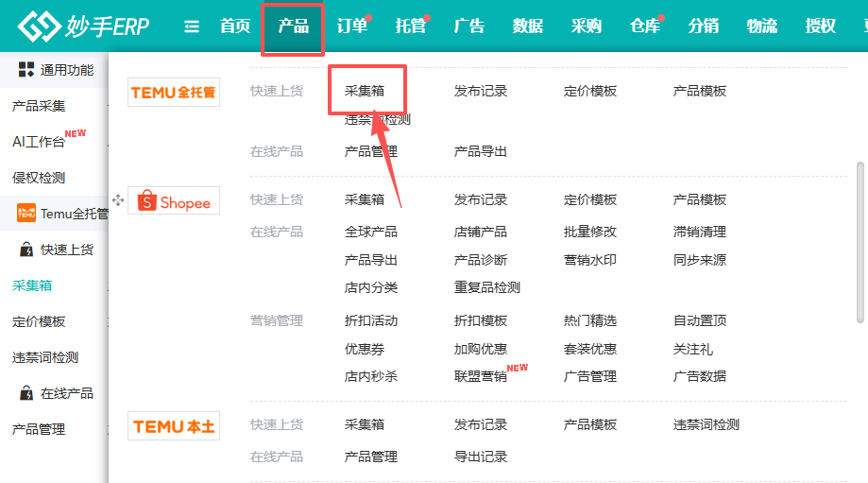Open 套装优惠 in 营销管理
Image resolution: width=868 pixels, height=483 pixels.
tap(590, 349)
